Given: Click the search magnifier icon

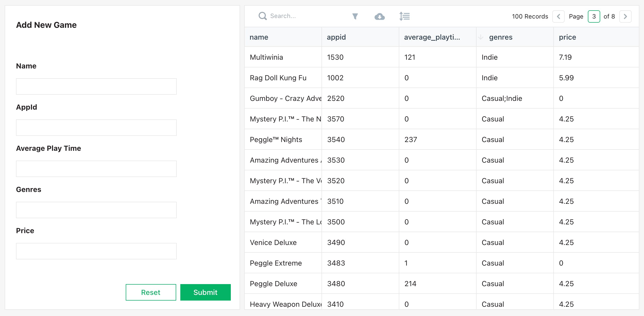Looking at the screenshot, I should (x=262, y=16).
